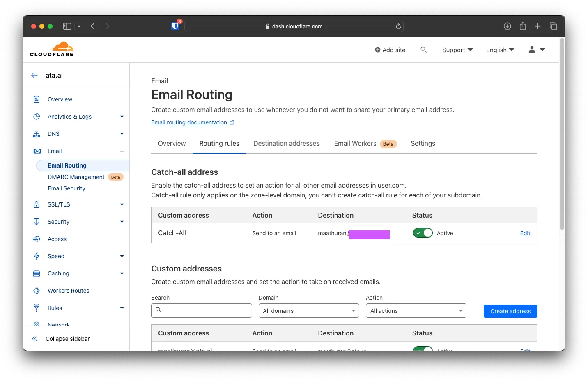Open the Email Workers tab
Viewport: 588px width, 381px height.
[365, 143]
